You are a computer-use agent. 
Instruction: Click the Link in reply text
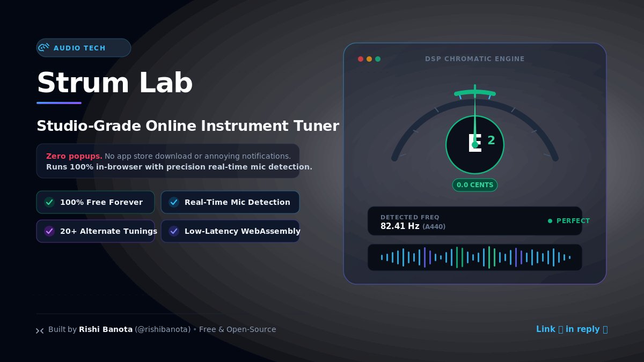[x=572, y=329]
